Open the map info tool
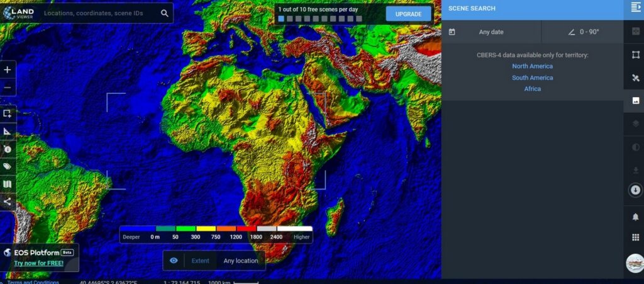Image resolution: width=644 pixels, height=284 pixels. [8, 149]
